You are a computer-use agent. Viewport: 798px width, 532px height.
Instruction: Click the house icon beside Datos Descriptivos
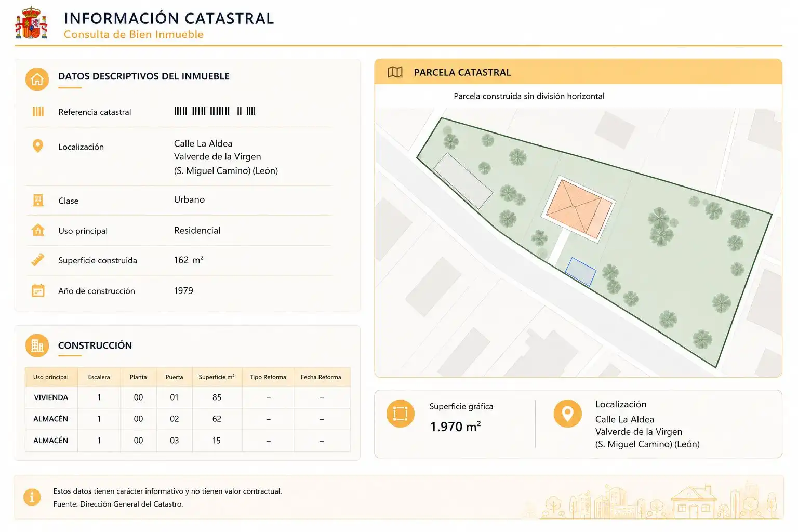click(x=37, y=79)
